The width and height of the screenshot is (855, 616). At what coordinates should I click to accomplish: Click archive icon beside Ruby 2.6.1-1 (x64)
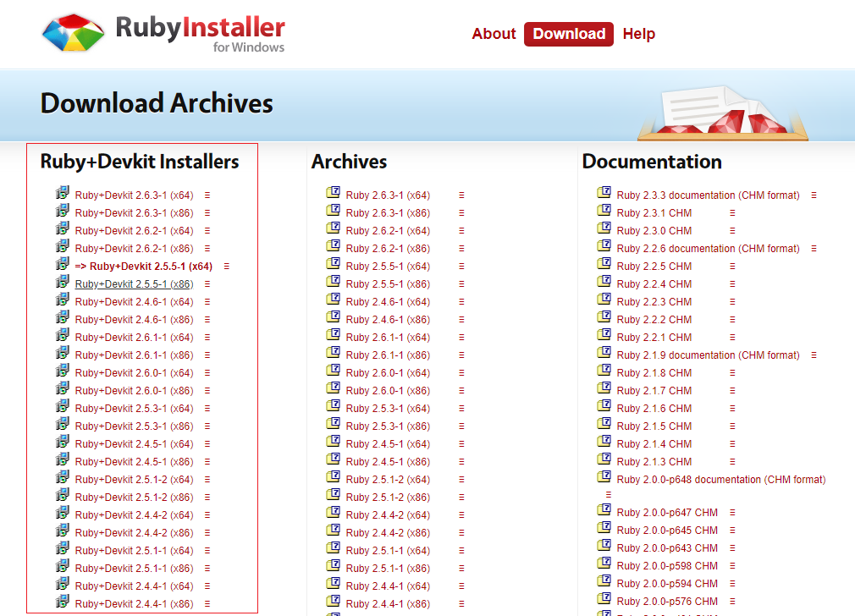(334, 335)
